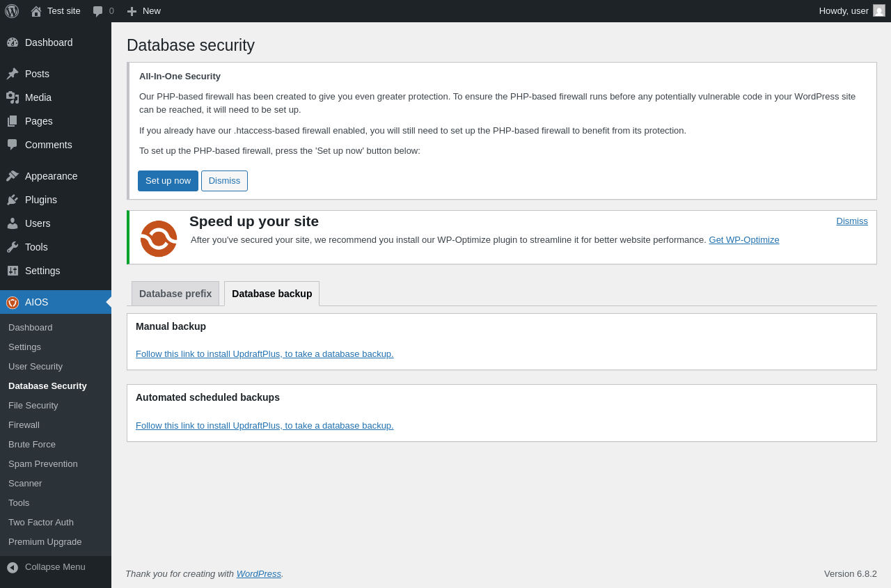
Task: Click the Tools wrench icon
Action: (13, 247)
